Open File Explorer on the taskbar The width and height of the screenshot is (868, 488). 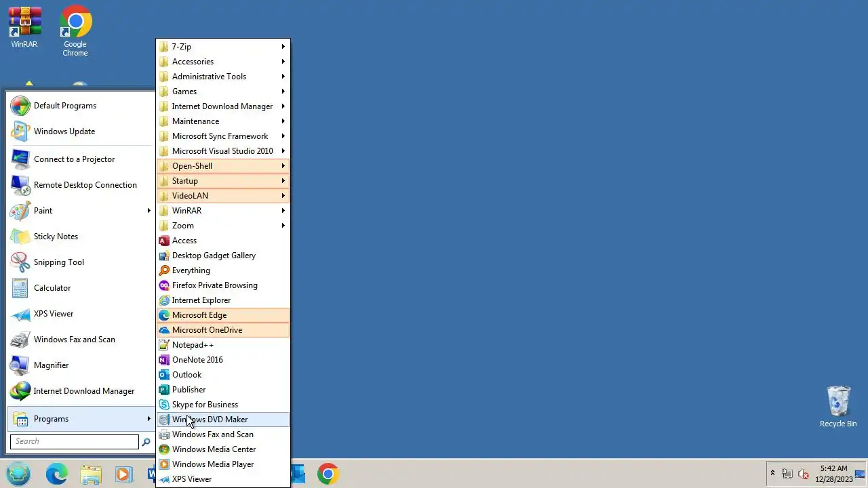pyautogui.click(x=90, y=474)
